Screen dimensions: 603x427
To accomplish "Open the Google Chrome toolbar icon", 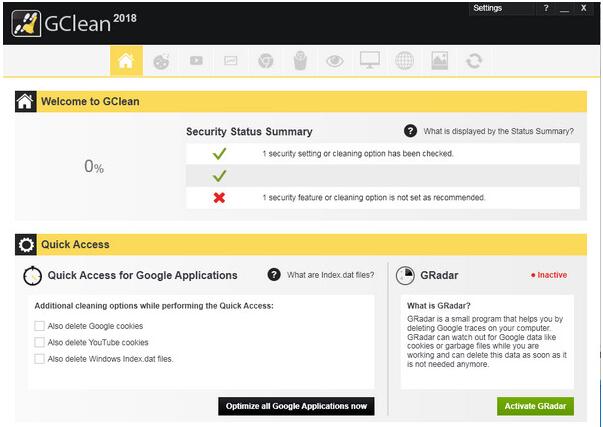I will 265,61.
